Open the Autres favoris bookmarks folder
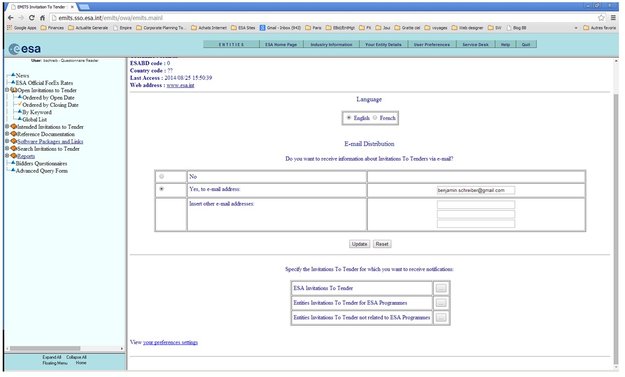Screen dimensions: 625x377 point(599,28)
